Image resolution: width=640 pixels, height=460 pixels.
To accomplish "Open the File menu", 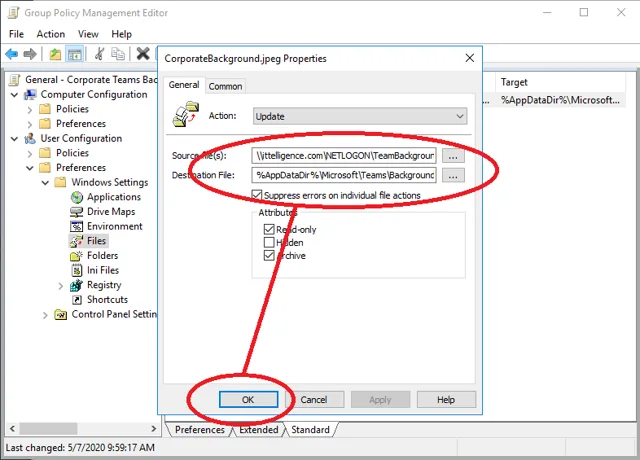I will 16,34.
